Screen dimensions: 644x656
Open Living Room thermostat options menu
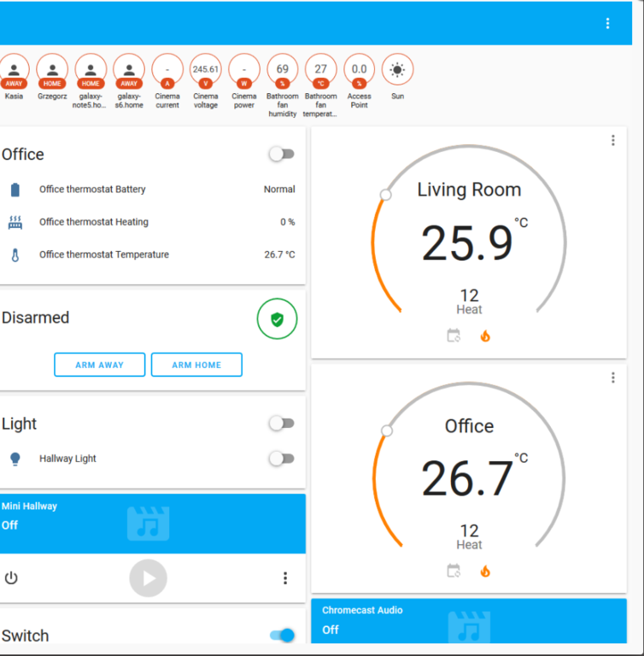coord(612,141)
